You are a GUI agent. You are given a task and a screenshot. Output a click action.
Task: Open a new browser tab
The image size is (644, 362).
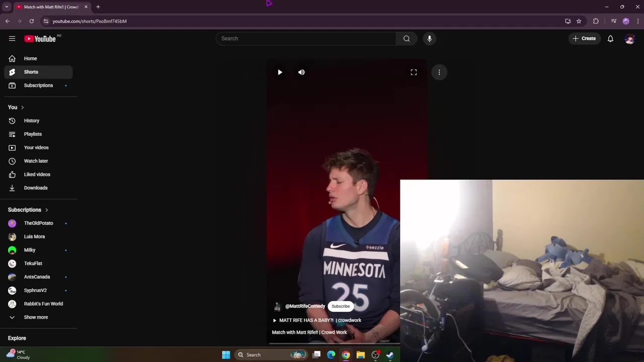98,7
